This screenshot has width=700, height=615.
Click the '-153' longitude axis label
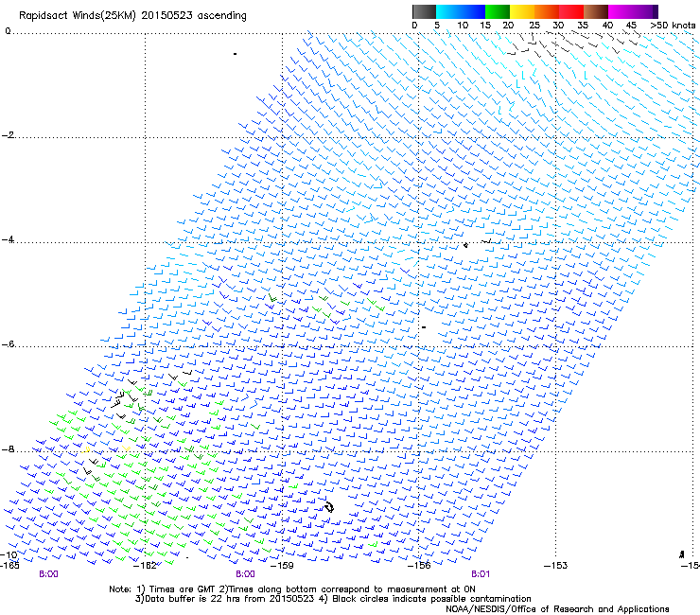tap(555, 566)
